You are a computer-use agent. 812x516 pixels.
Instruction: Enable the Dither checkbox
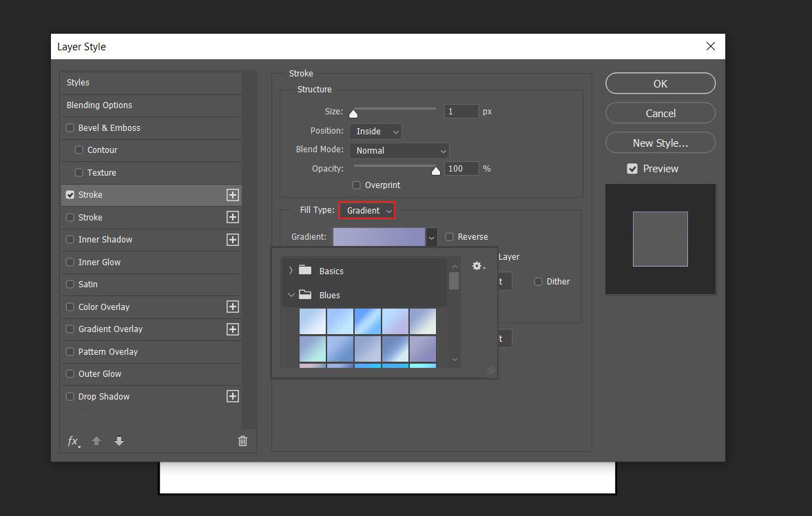(538, 281)
